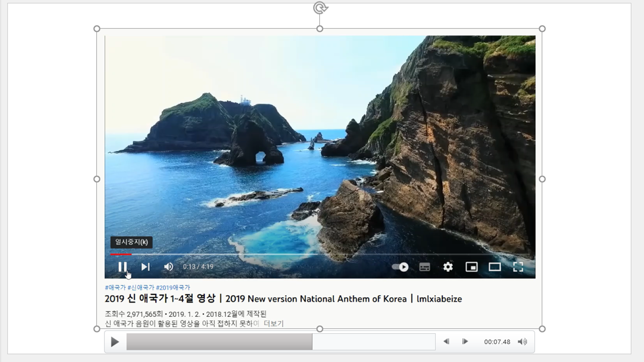Click the left-middle resize handle
Image resolution: width=644 pixels, height=362 pixels.
click(x=97, y=179)
